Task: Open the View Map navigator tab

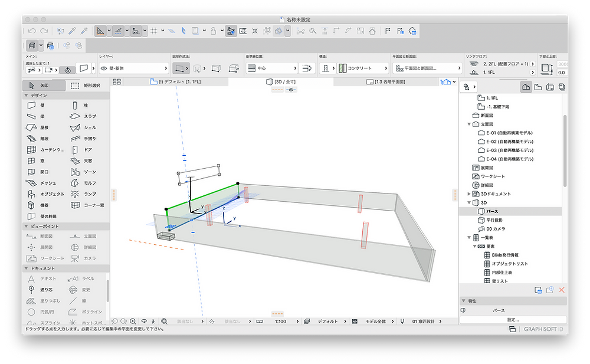Action: coord(538,87)
